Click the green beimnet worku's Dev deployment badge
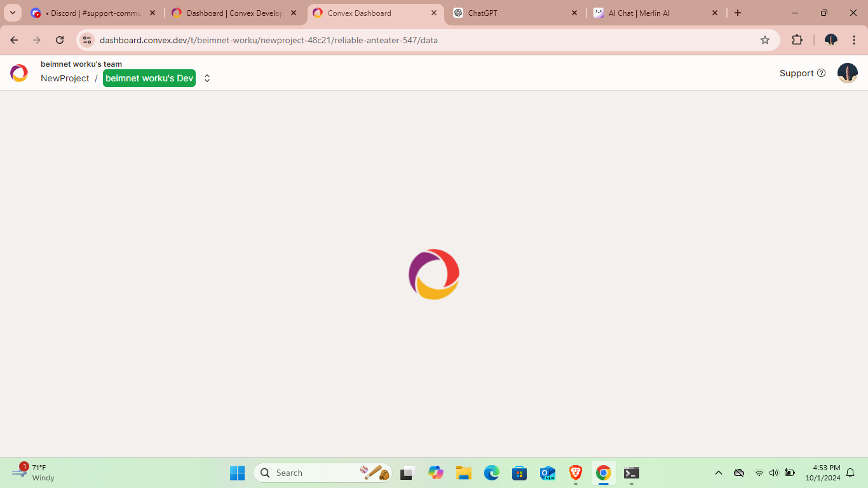Image resolution: width=868 pixels, height=488 pixels. click(149, 78)
